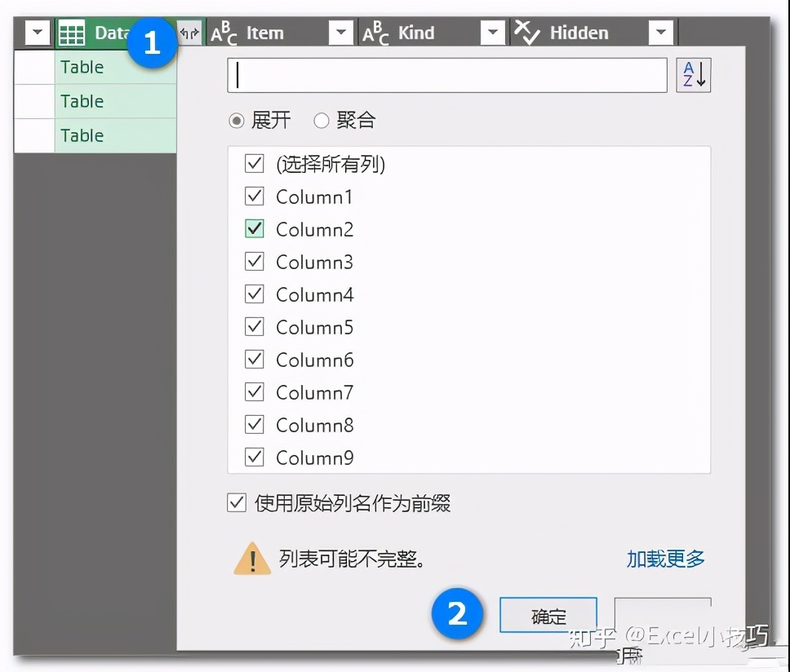Click the 确定 button
790x672 pixels.
click(x=548, y=617)
